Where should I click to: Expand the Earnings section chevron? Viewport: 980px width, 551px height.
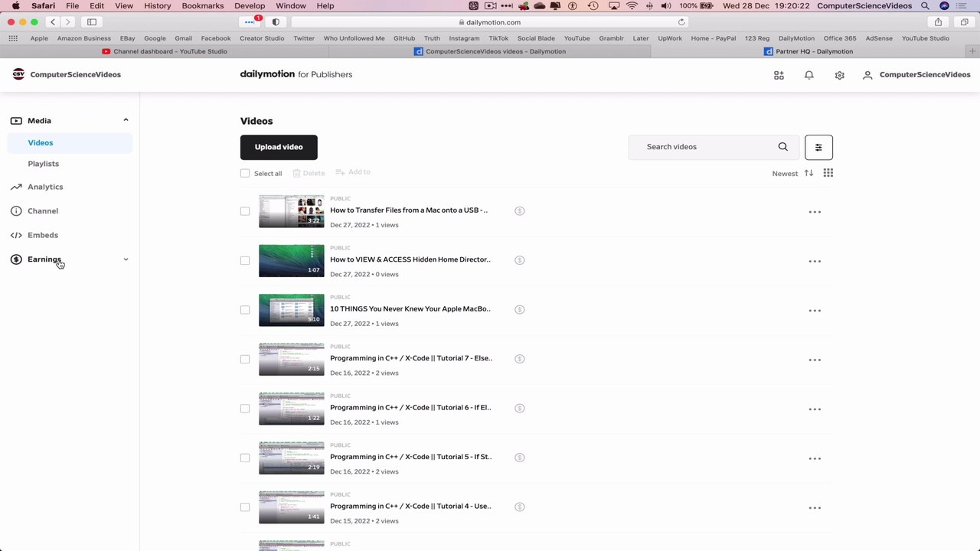click(x=126, y=259)
